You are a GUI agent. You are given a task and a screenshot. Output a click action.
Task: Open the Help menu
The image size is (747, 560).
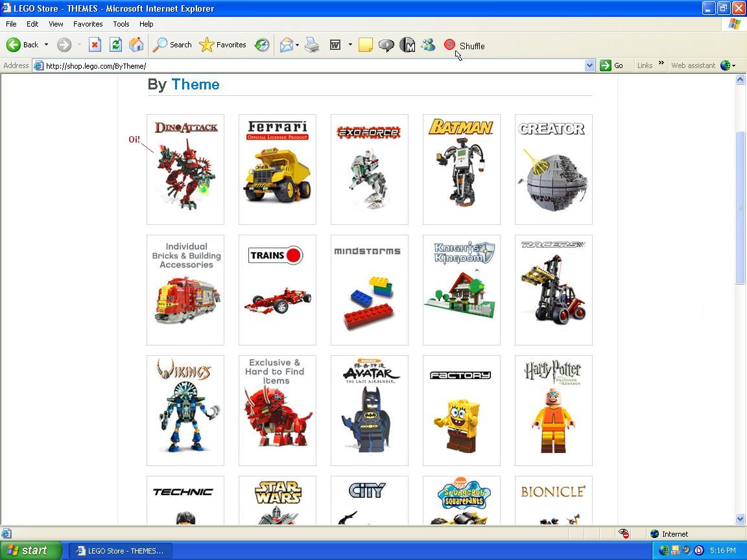(x=147, y=24)
